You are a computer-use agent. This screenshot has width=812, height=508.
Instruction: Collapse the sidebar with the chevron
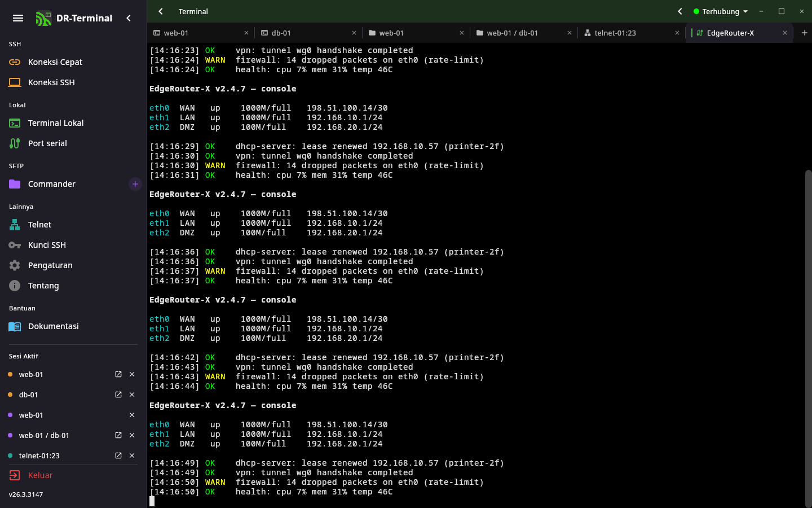pos(129,18)
